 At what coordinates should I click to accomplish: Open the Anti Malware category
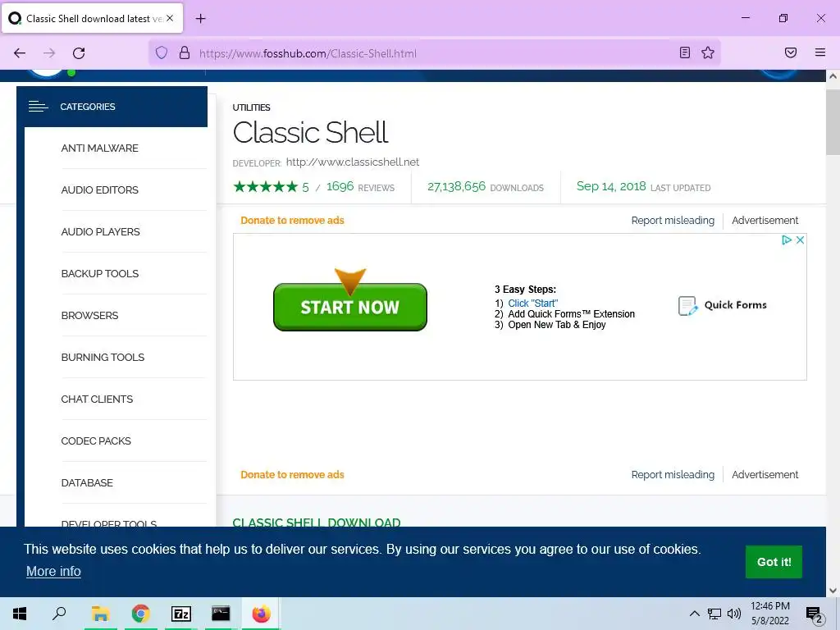tap(99, 148)
